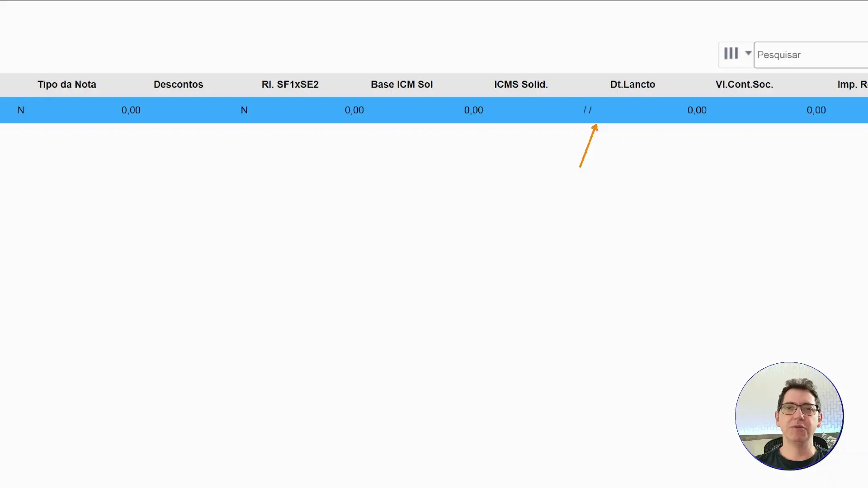Select the Rl. SF1xSE2 cell value N
Screen dimensions: 868x488
[x=244, y=110]
